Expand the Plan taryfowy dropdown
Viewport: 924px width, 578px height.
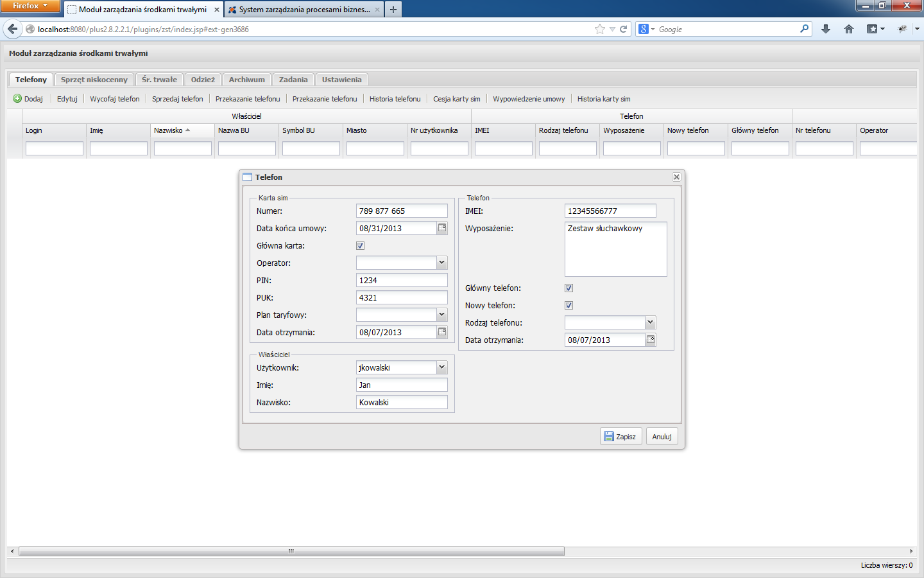(441, 315)
